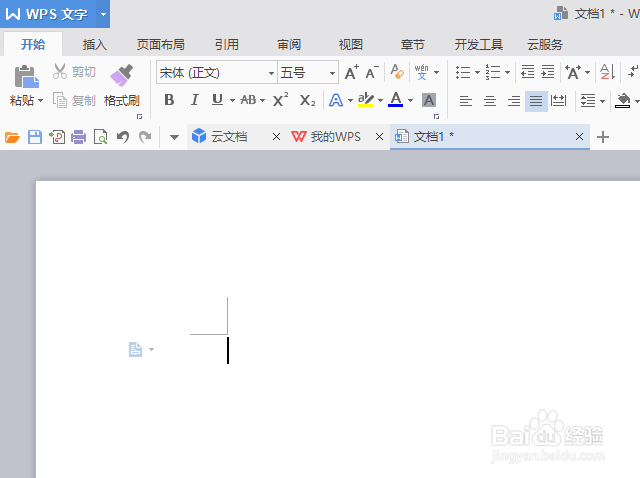640x478 pixels.
Task: Click the Copy (复制) button
Action: point(73,100)
